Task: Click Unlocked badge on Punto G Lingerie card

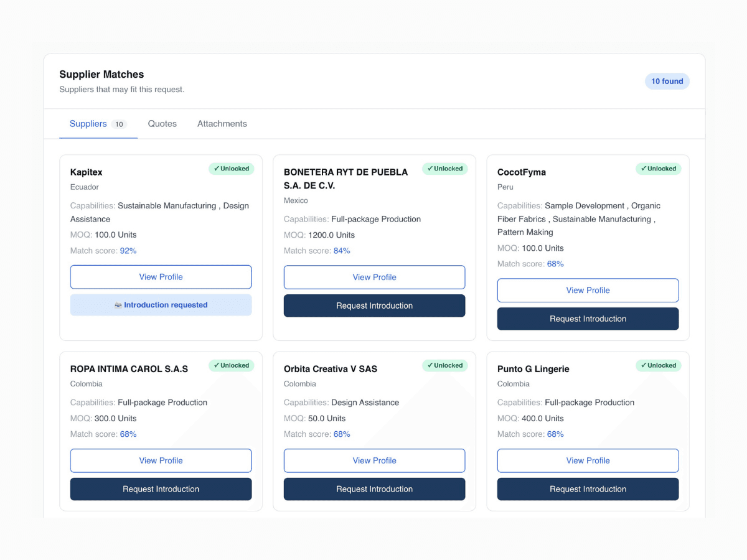Action: [x=659, y=365]
